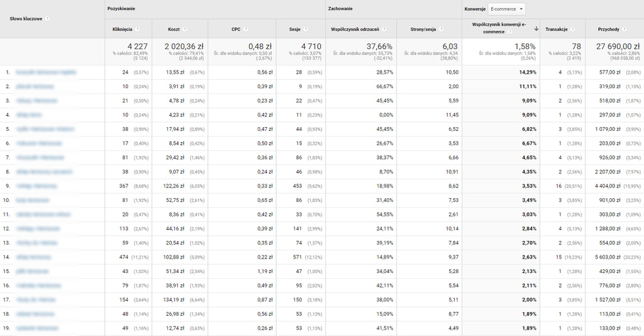Sort table by Kliknięcia column
This screenshot has width=644, height=336.
[x=123, y=29]
